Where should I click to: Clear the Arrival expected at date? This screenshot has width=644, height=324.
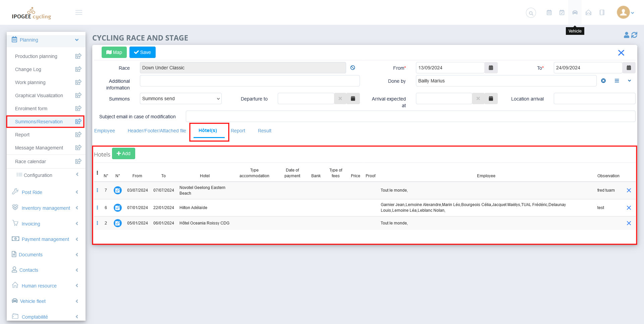coord(478,99)
